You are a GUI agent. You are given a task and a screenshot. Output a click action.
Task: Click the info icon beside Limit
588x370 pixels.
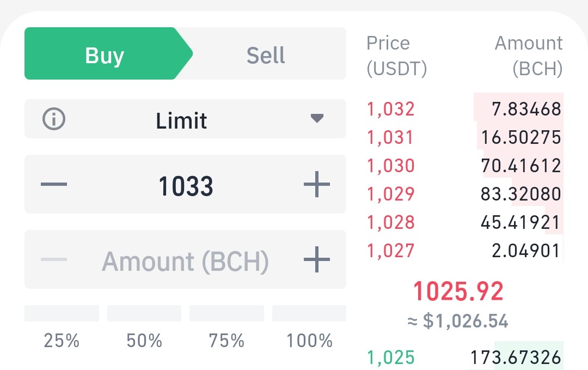click(x=53, y=119)
